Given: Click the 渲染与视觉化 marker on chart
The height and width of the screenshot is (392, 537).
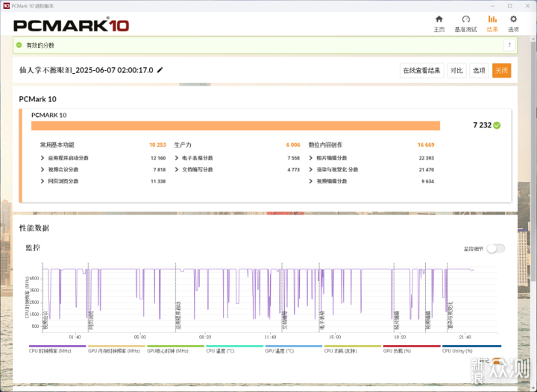Looking at the screenshot, I should point(450,315).
